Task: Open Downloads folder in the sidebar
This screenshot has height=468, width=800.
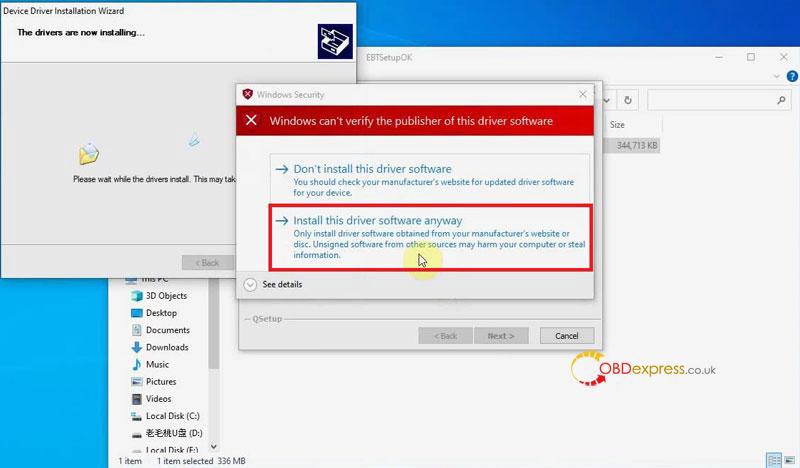Action: 167,347
